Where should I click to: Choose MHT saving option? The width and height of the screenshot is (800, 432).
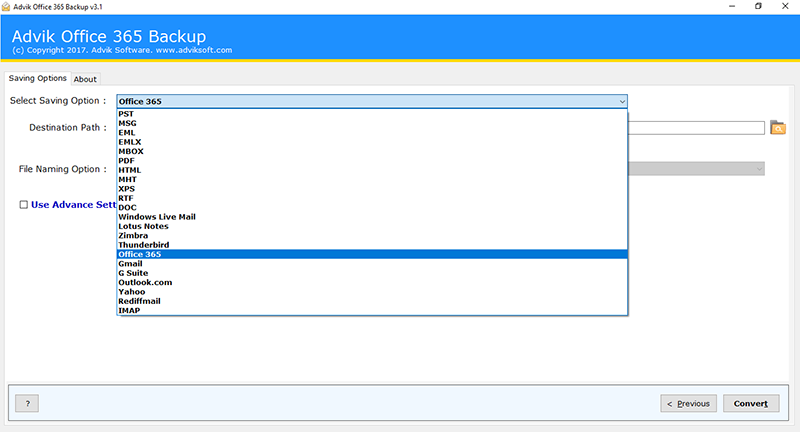coord(372,179)
